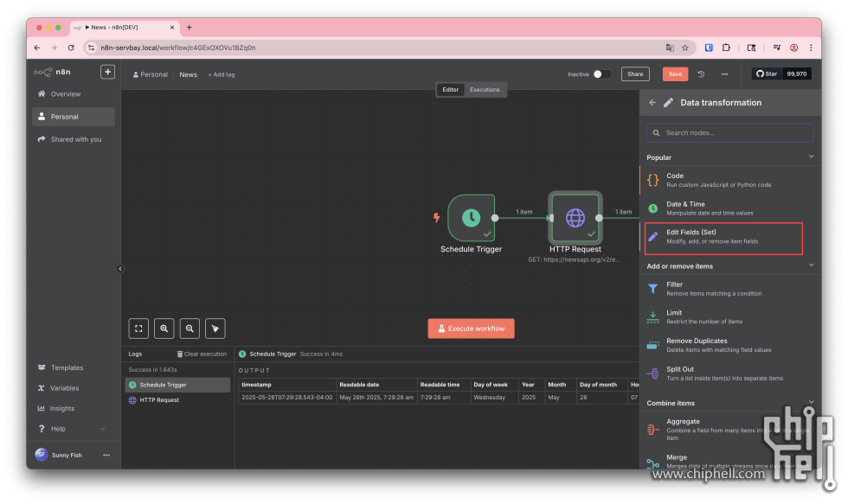Add the Code node
The width and height of the screenshot is (848, 504).
click(730, 181)
